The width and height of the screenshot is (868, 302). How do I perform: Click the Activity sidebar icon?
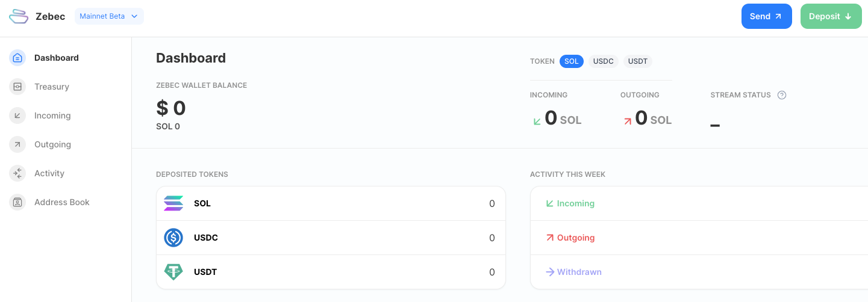[17, 173]
